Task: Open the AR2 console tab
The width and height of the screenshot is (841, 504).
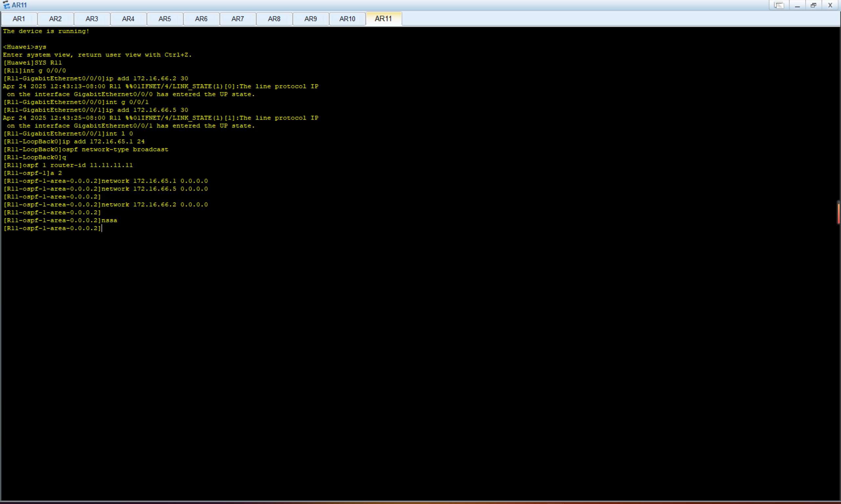Action: pyautogui.click(x=56, y=19)
